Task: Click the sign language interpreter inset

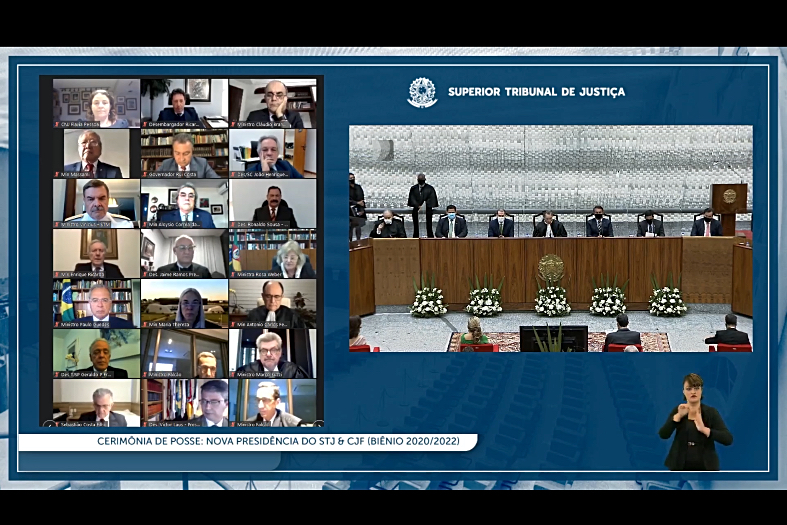Action: (x=695, y=422)
